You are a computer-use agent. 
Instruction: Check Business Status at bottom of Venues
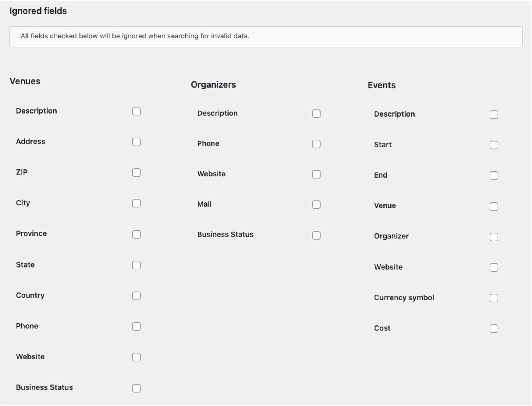coord(137,389)
